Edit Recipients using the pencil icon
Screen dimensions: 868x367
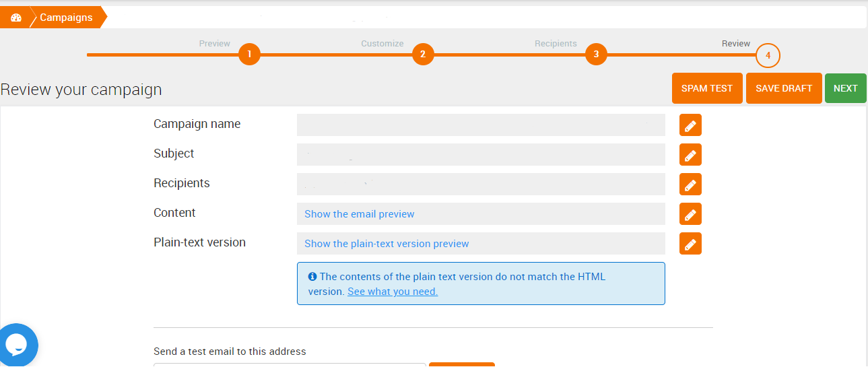(690, 185)
